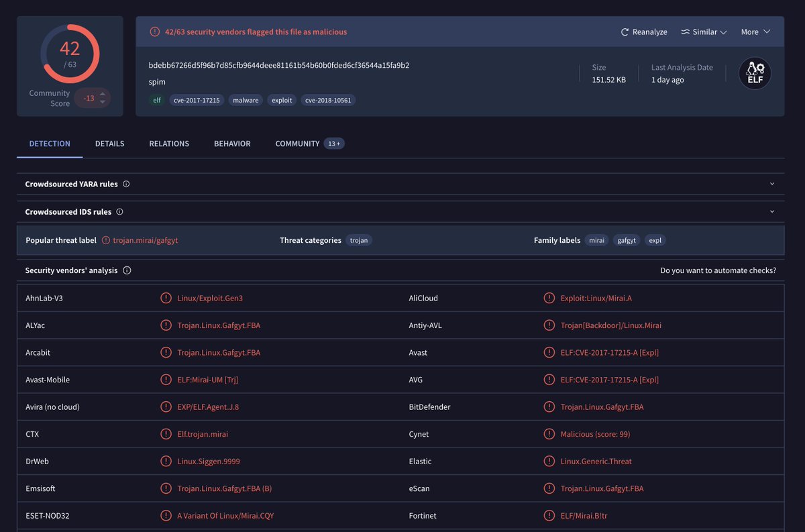Switch to the DETAILS tab
This screenshot has width=805, height=532.
point(109,144)
